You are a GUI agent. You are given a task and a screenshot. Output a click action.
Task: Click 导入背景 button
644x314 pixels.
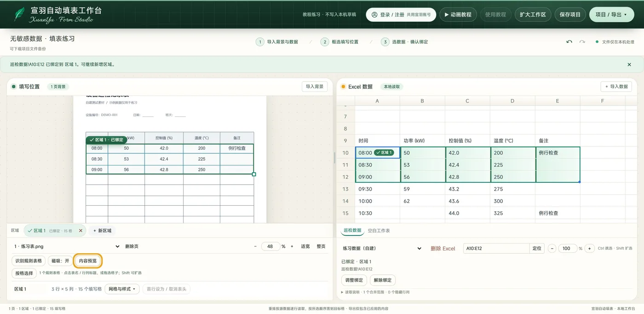(315, 87)
